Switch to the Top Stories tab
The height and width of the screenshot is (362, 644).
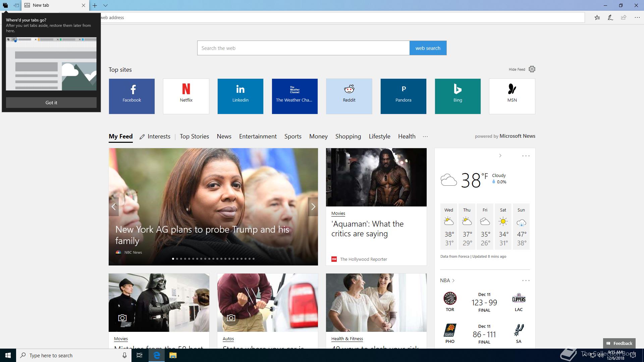[x=194, y=136]
